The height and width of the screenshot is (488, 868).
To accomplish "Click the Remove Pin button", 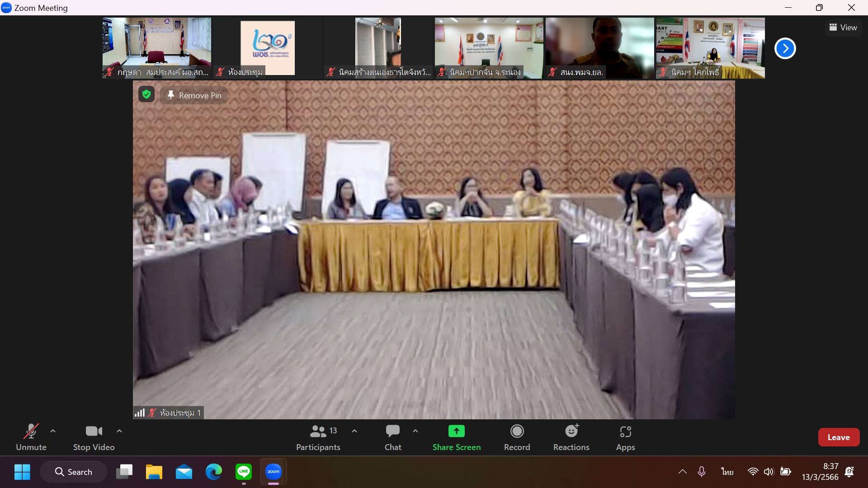I will 194,95.
